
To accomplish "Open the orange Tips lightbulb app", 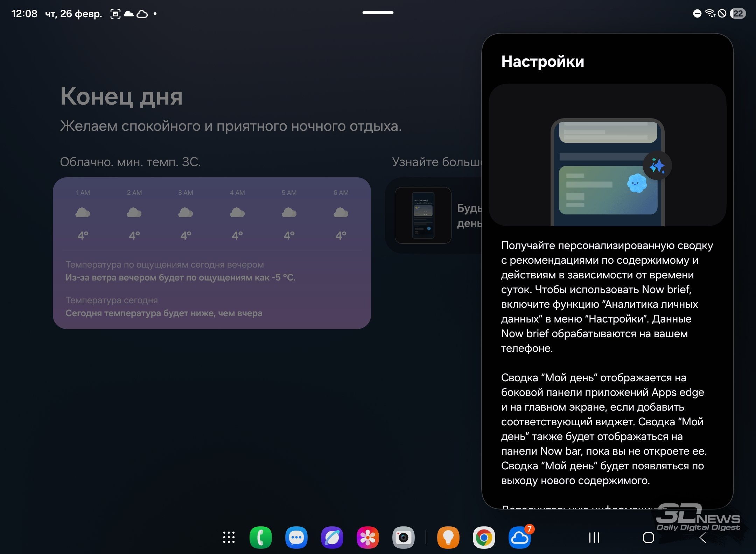I will pos(448,537).
